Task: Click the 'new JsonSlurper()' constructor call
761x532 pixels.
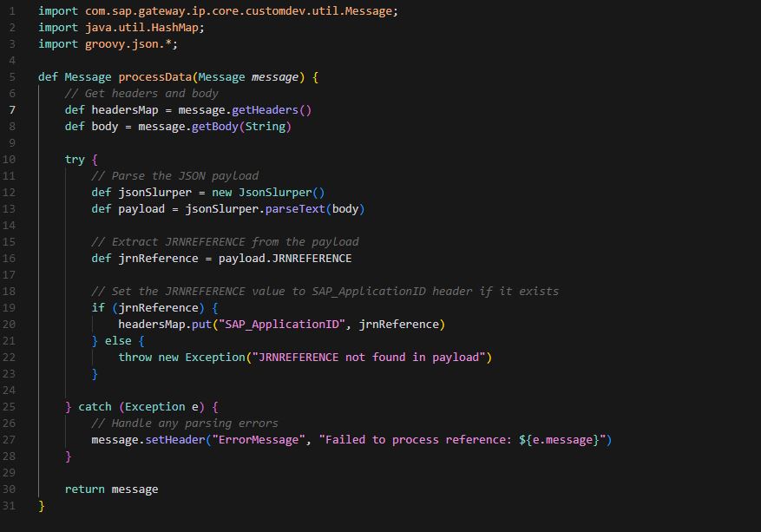Action: (268, 192)
